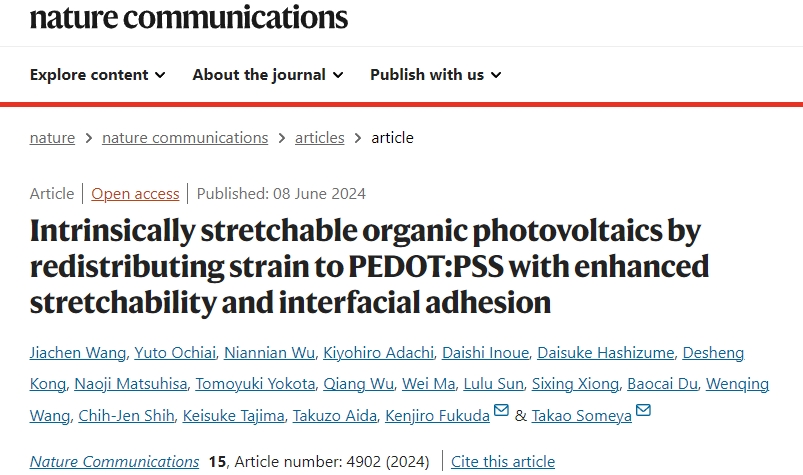Open nature communications breadcrumb link
803x475 pixels.
pos(185,138)
